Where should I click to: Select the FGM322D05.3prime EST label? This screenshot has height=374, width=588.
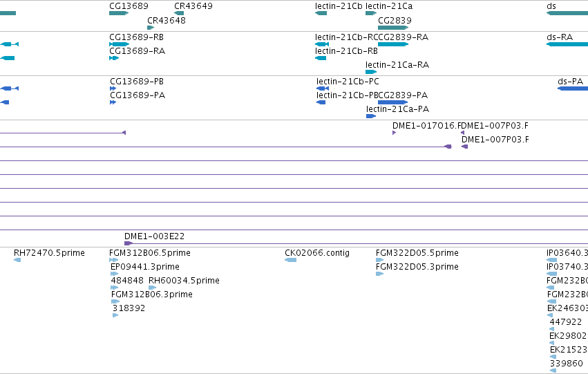coord(417,266)
